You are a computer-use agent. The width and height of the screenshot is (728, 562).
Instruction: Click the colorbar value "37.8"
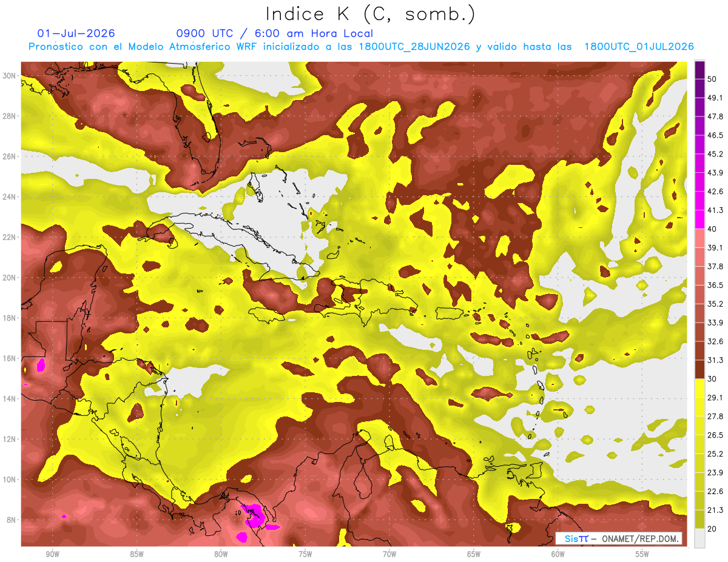(715, 266)
